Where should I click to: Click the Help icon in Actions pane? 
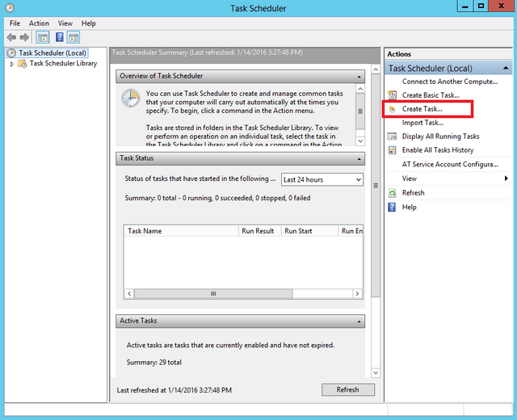[392, 208]
